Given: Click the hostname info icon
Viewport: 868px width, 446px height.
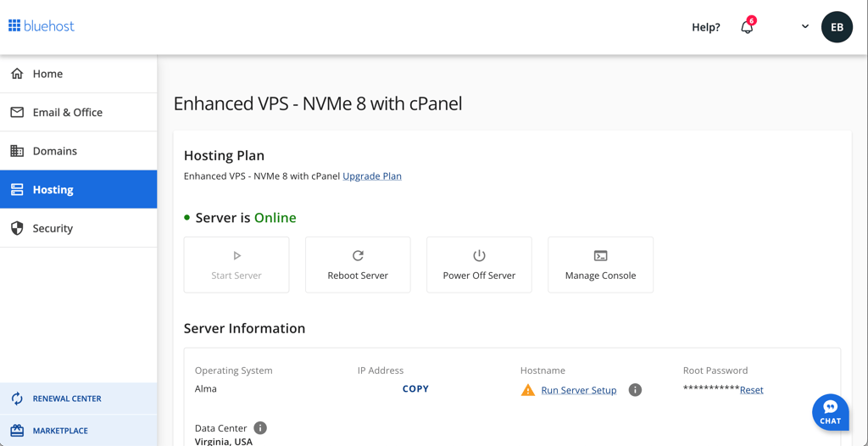Looking at the screenshot, I should tap(635, 390).
